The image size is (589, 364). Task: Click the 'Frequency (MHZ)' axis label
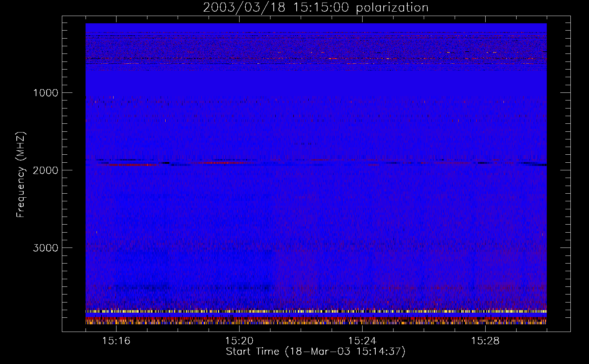click(x=21, y=175)
